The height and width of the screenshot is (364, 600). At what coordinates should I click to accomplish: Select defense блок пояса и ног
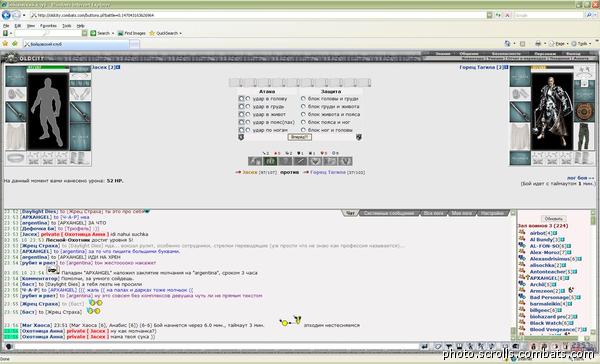point(303,122)
